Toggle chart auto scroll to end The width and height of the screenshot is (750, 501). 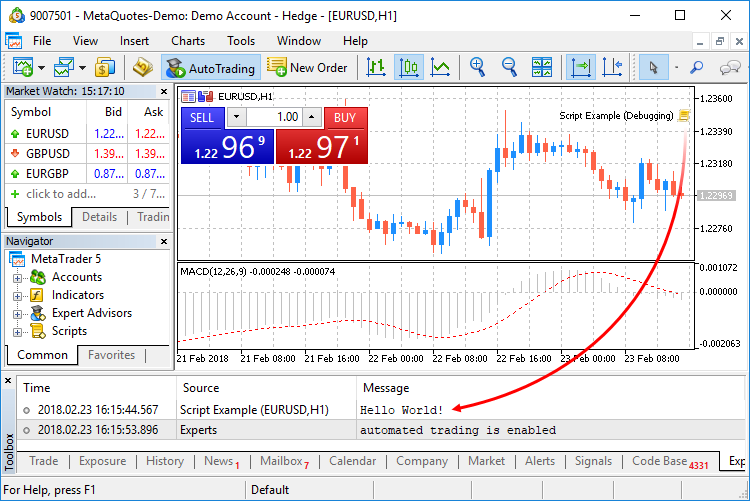[581, 67]
